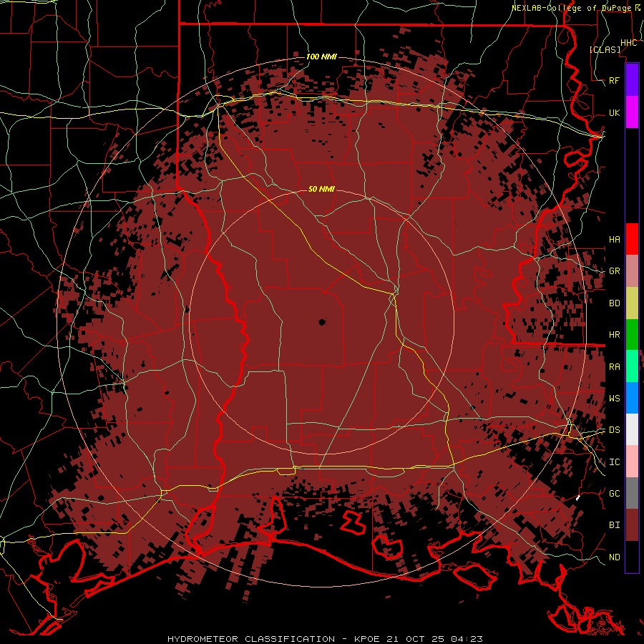The image size is (644, 644).
Task: Pick the RA light-green legend swatch
Action: [632, 366]
